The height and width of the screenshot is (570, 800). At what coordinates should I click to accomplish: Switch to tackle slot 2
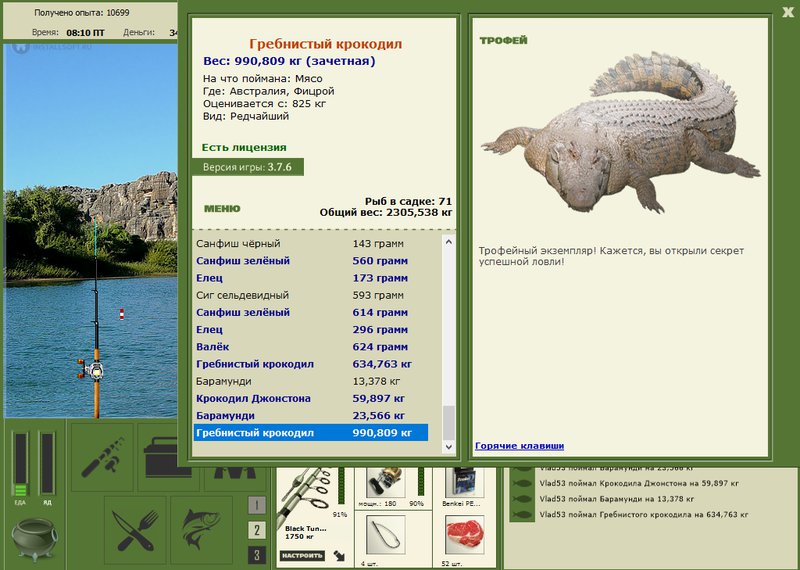pos(257,530)
